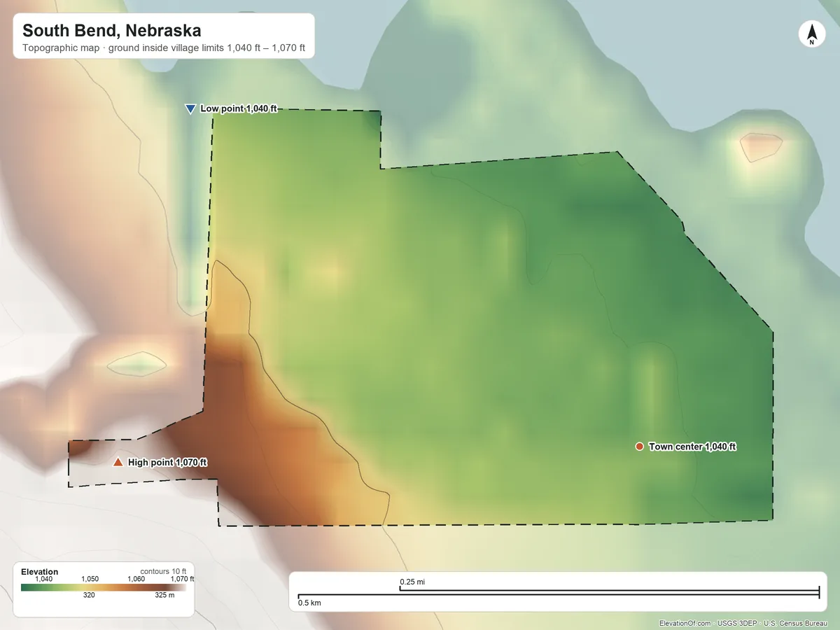Click the '0.5 km' scale label
The width and height of the screenshot is (840, 630).
click(309, 603)
